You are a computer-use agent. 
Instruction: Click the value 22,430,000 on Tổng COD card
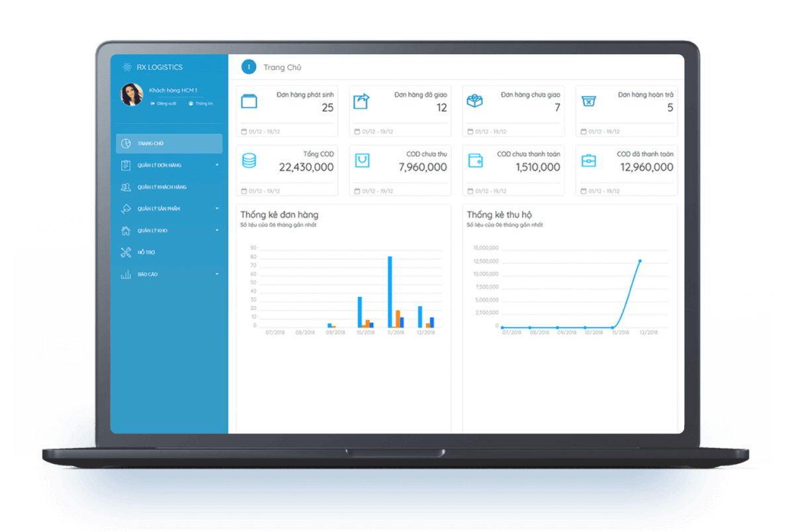pyautogui.click(x=306, y=168)
